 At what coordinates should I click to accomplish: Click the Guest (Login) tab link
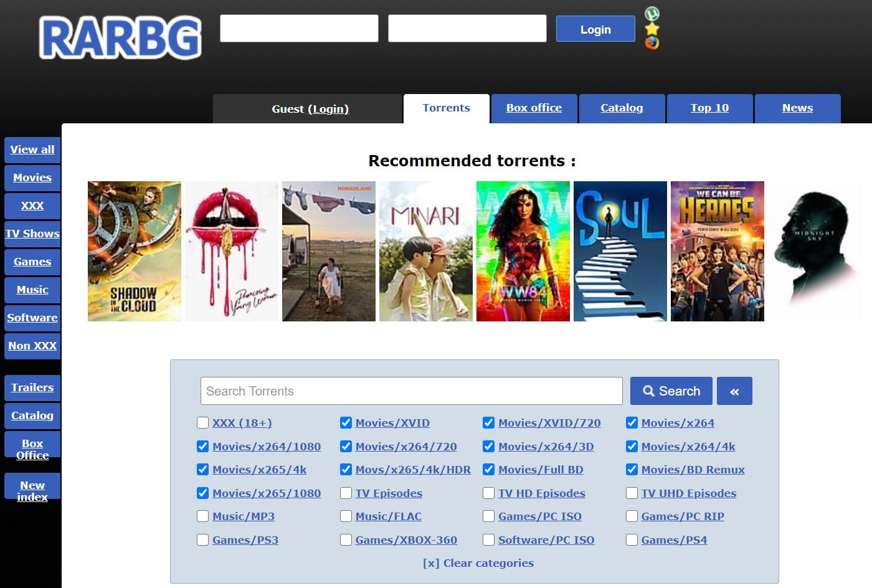pyautogui.click(x=328, y=109)
